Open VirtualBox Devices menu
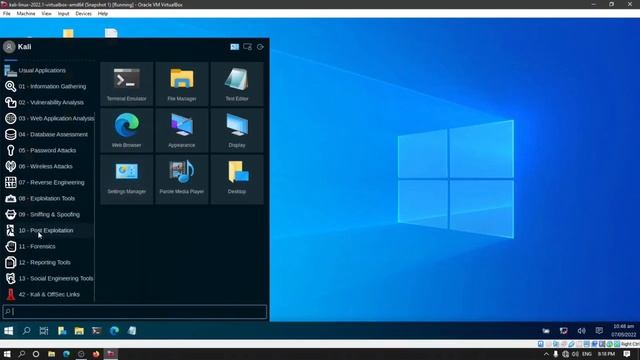The image size is (640, 360). coord(83,13)
